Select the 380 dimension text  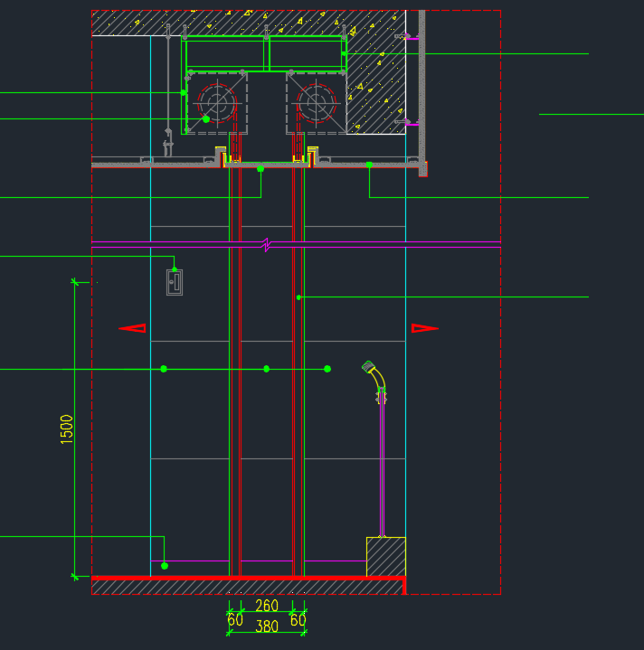click(267, 626)
